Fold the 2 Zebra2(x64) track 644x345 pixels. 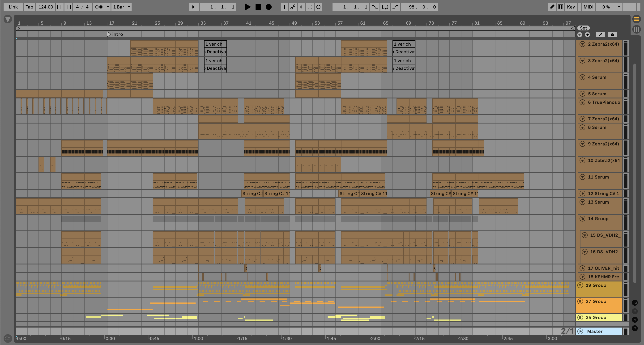coord(582,44)
